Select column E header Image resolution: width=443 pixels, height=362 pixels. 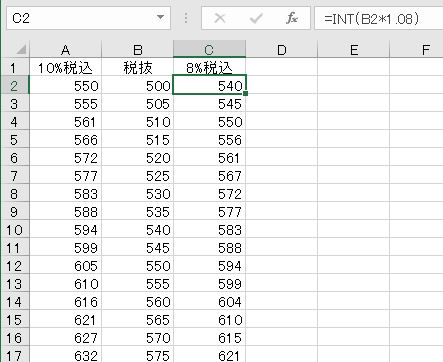(x=354, y=50)
